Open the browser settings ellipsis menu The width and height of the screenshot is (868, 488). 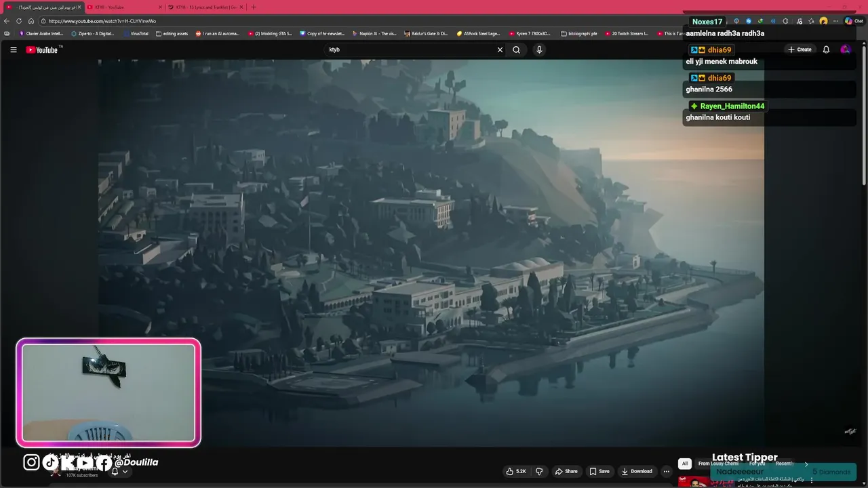click(x=835, y=21)
